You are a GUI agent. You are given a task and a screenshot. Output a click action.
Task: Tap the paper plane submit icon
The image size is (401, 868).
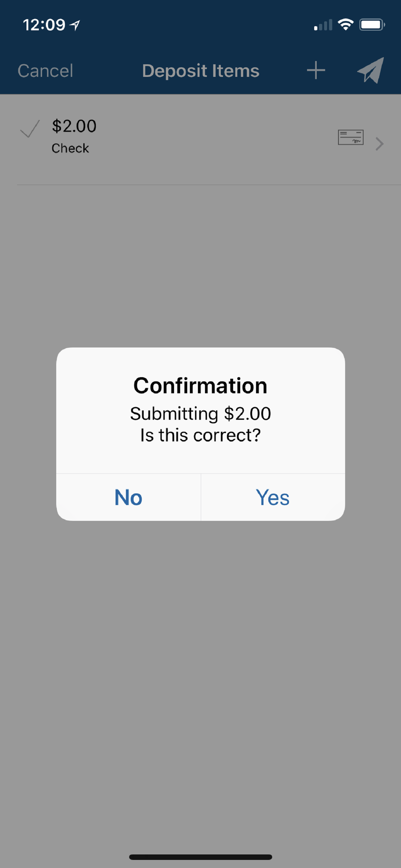tap(371, 70)
